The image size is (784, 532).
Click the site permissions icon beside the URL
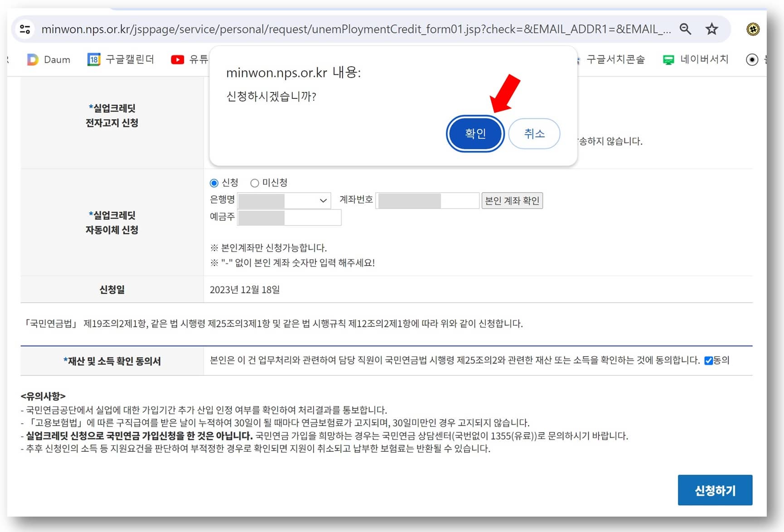click(x=25, y=29)
